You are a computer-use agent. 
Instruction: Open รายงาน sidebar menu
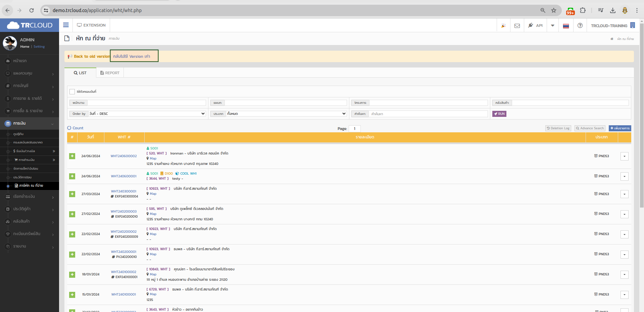30,246
